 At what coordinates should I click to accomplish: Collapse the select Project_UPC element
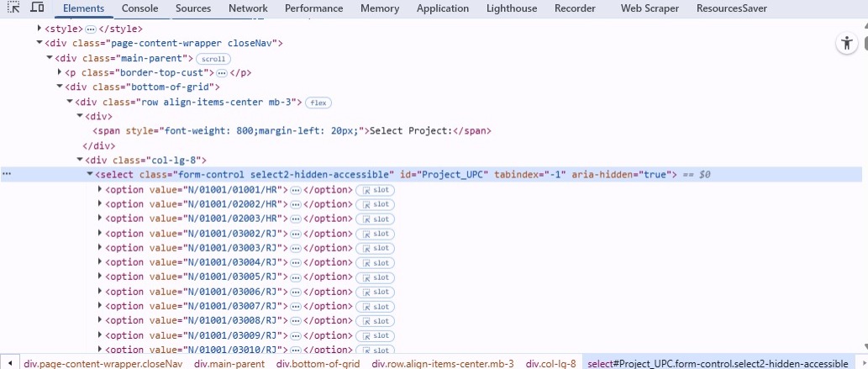point(90,175)
